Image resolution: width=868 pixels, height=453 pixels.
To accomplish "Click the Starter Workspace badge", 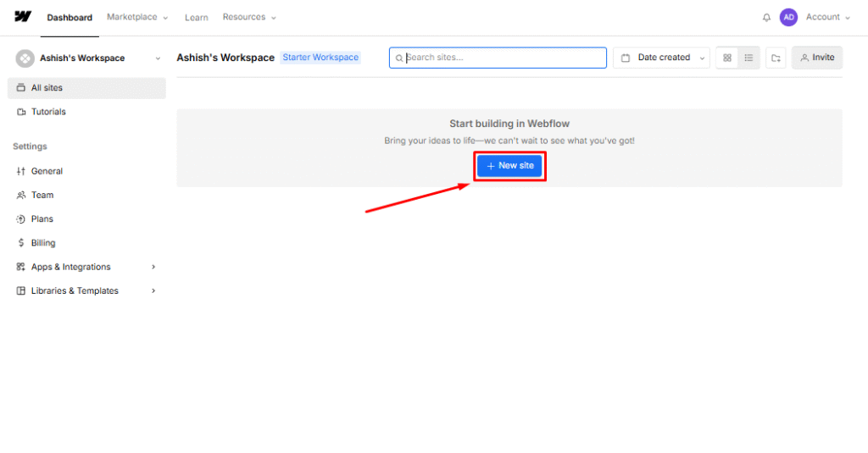I will pyautogui.click(x=320, y=58).
